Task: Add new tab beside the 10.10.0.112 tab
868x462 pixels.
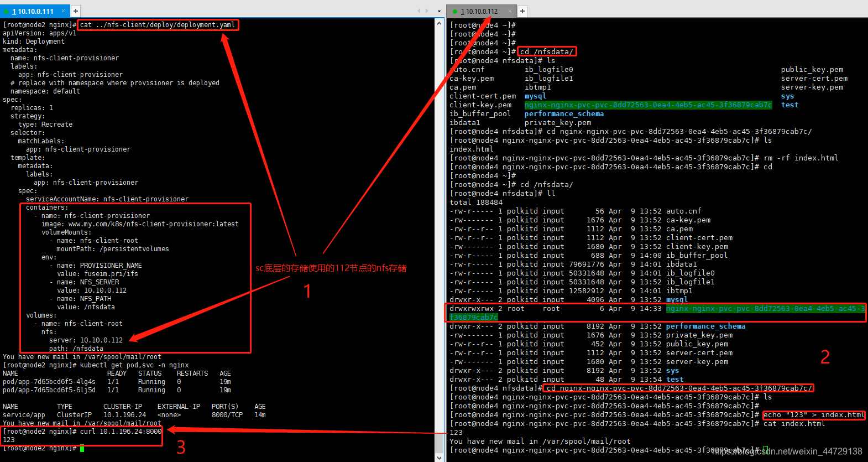Action: point(522,11)
